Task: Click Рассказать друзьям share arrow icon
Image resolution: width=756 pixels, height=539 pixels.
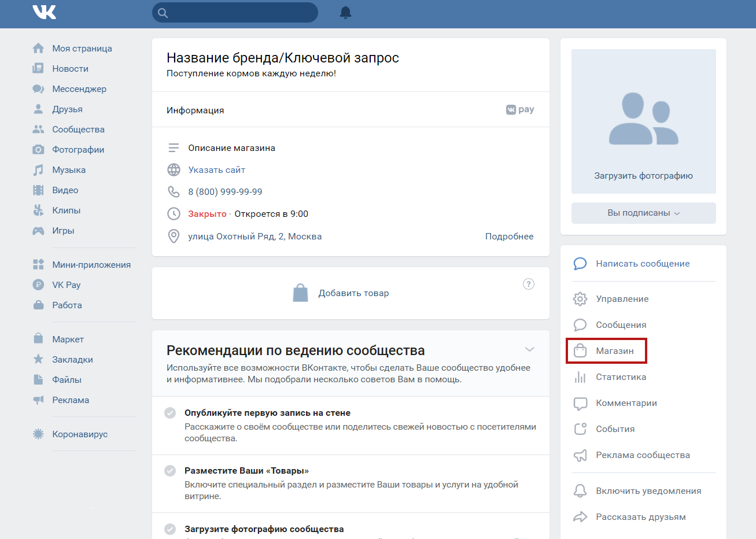Action: pyautogui.click(x=580, y=517)
